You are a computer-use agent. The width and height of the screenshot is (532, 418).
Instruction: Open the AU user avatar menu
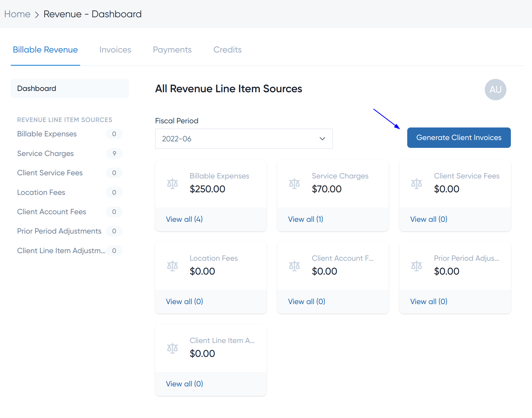click(495, 89)
